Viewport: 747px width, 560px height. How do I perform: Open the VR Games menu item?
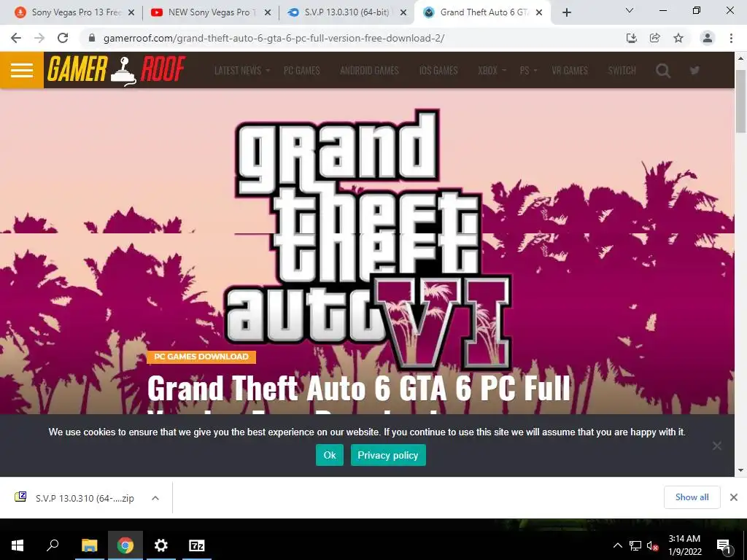point(570,71)
